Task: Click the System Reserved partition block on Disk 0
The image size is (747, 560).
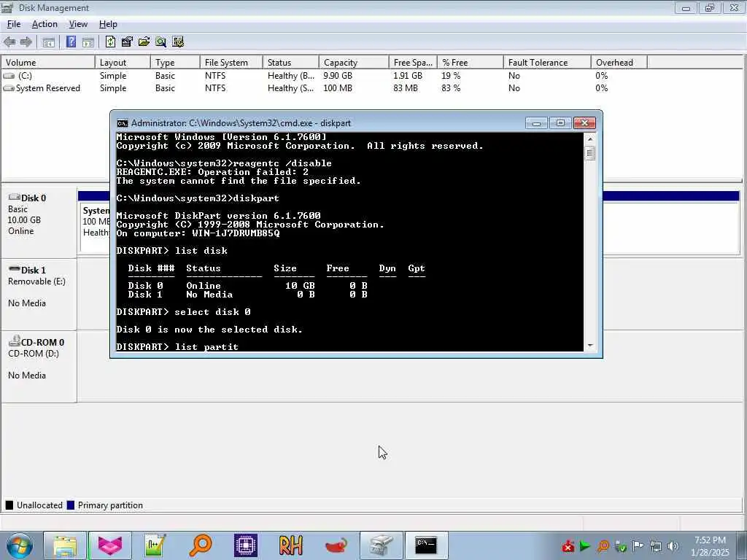Action: 95,227
